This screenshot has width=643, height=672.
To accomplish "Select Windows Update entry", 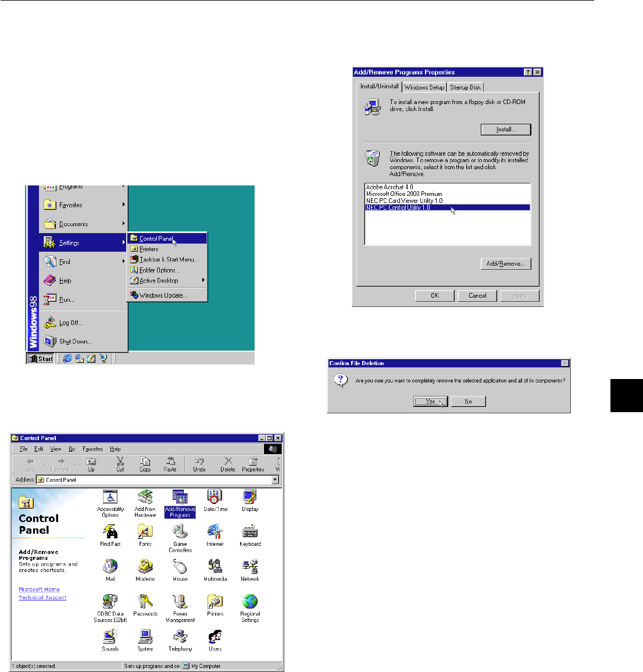I will coord(167,295).
